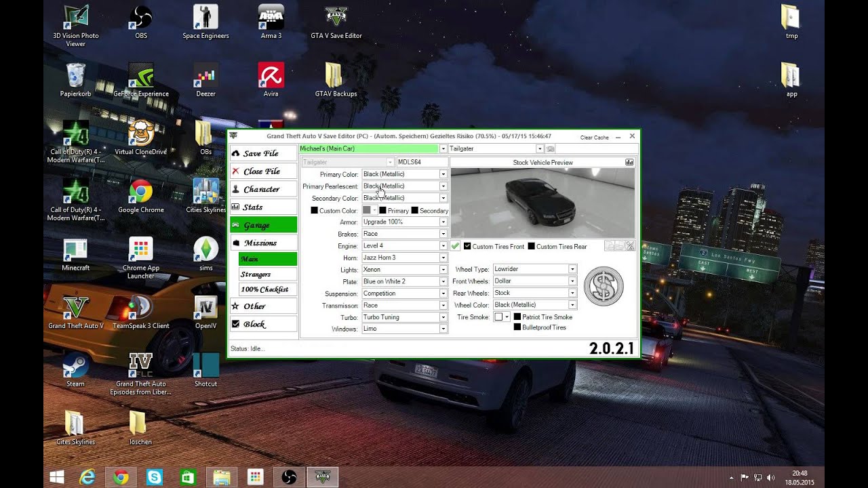Toggle the Custom Tires Front checkbox
This screenshot has height=488, width=868.
click(467, 246)
